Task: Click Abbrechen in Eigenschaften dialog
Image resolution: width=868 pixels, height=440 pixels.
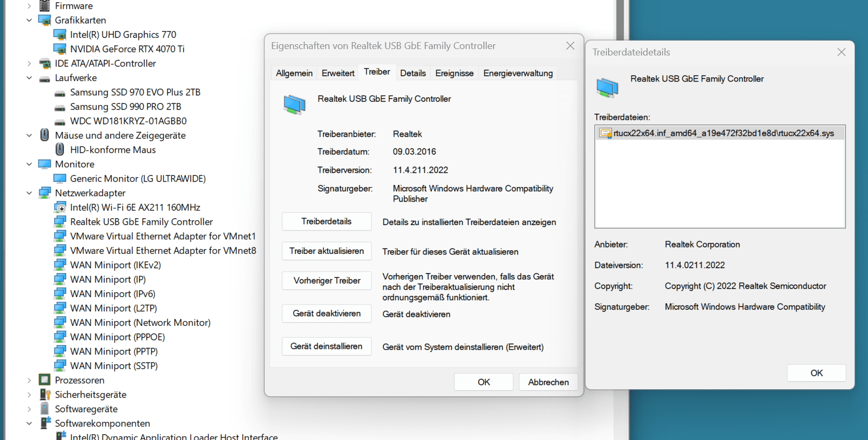Action: point(548,382)
